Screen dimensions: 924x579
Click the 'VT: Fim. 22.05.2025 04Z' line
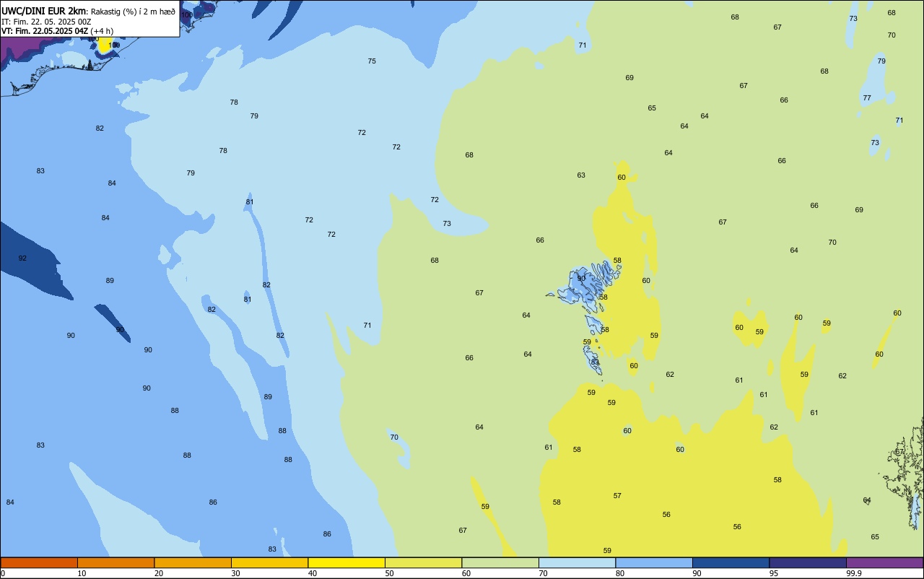click(x=45, y=30)
